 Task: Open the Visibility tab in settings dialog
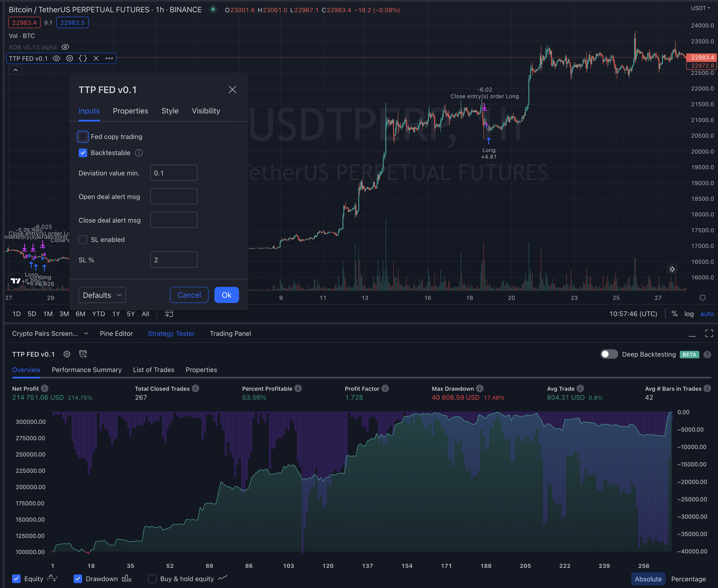206,111
